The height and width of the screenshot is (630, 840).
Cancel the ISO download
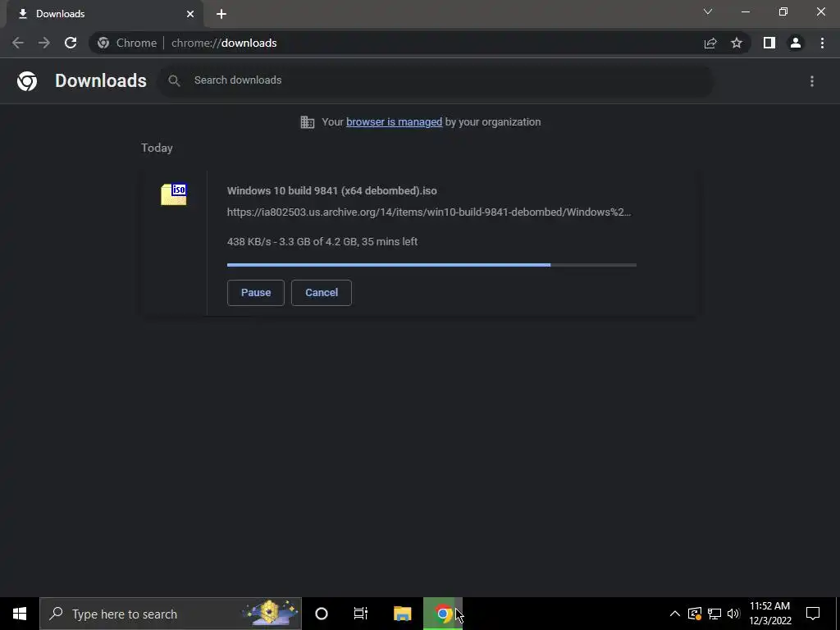(322, 293)
